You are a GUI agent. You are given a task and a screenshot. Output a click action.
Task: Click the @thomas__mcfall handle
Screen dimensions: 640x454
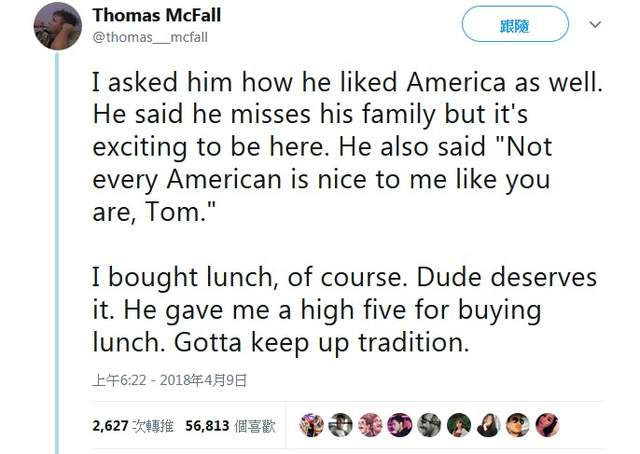[150, 37]
